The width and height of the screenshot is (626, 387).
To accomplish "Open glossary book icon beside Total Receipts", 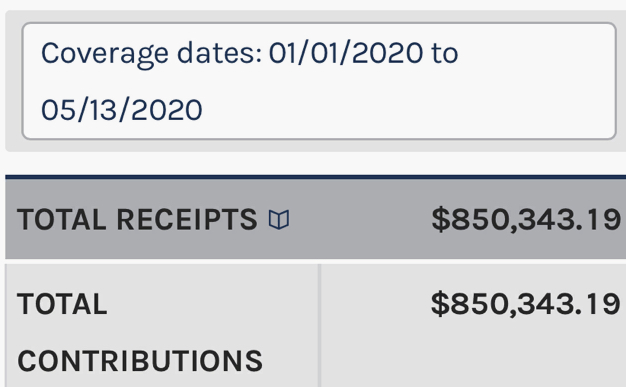I will tap(279, 220).
